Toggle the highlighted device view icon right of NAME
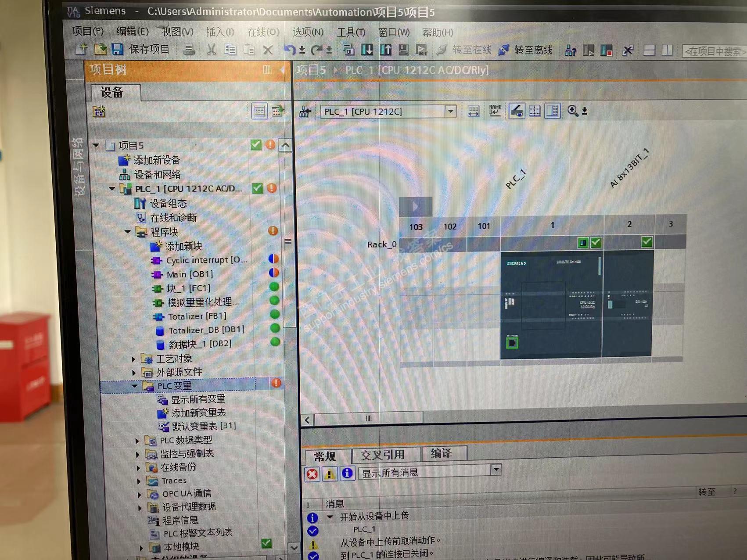The width and height of the screenshot is (747, 560). tap(517, 111)
